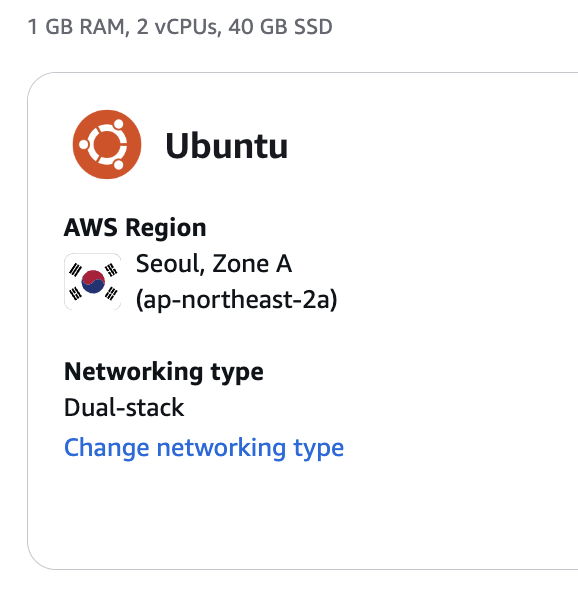
Task: Select the Ubuntu blueprint heading
Action: click(226, 146)
